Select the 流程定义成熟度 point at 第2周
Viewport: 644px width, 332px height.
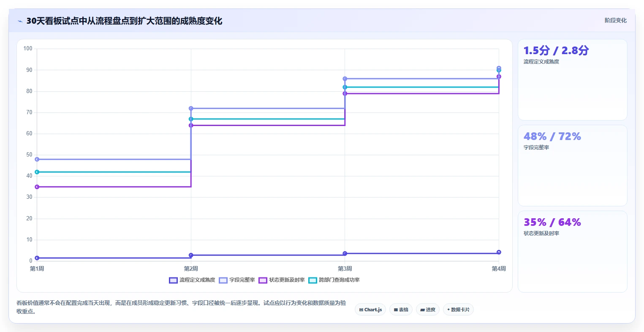191,255
